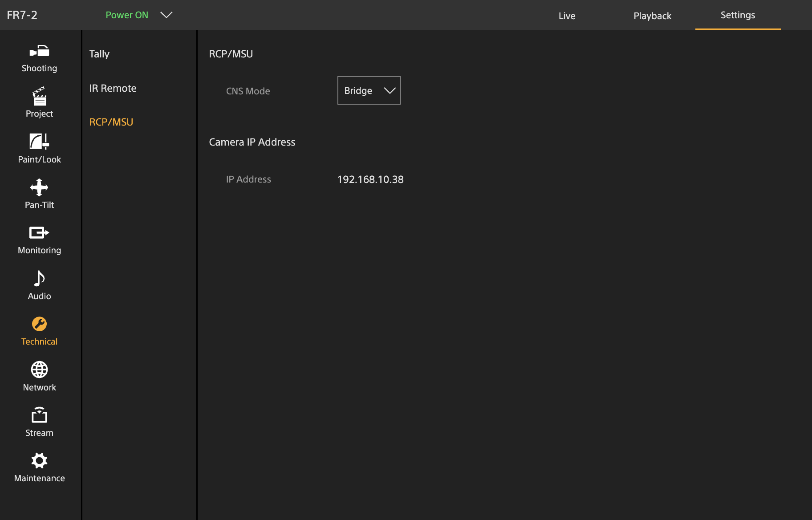Select the Settings tab
The height and width of the screenshot is (520, 812).
pyautogui.click(x=738, y=15)
